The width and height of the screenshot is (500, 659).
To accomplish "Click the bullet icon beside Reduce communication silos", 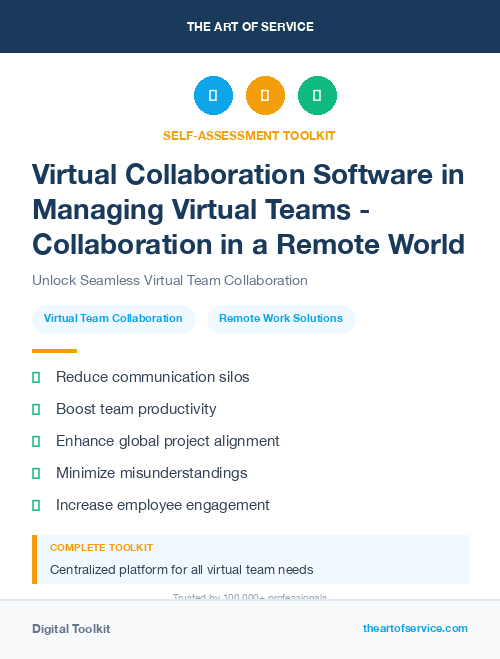I will 36,377.
